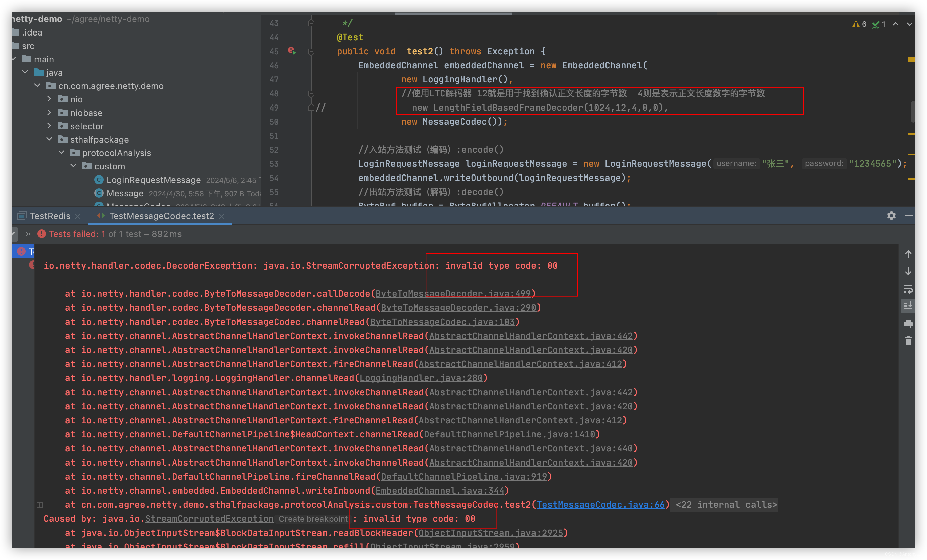Open the Message class file

(125, 194)
